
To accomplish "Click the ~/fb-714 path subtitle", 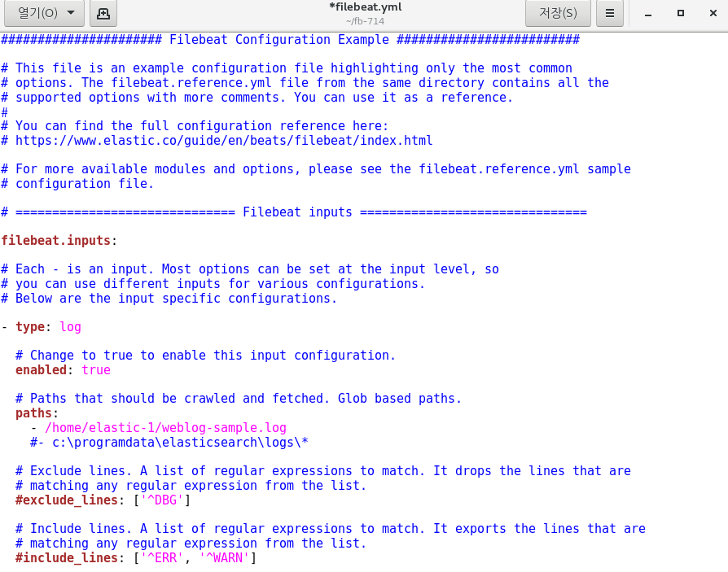I will [365, 21].
